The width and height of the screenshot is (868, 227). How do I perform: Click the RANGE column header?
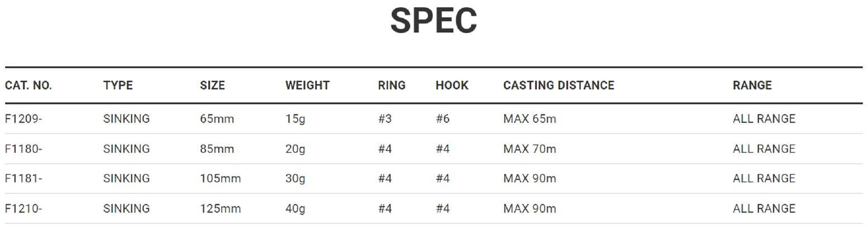tap(752, 86)
